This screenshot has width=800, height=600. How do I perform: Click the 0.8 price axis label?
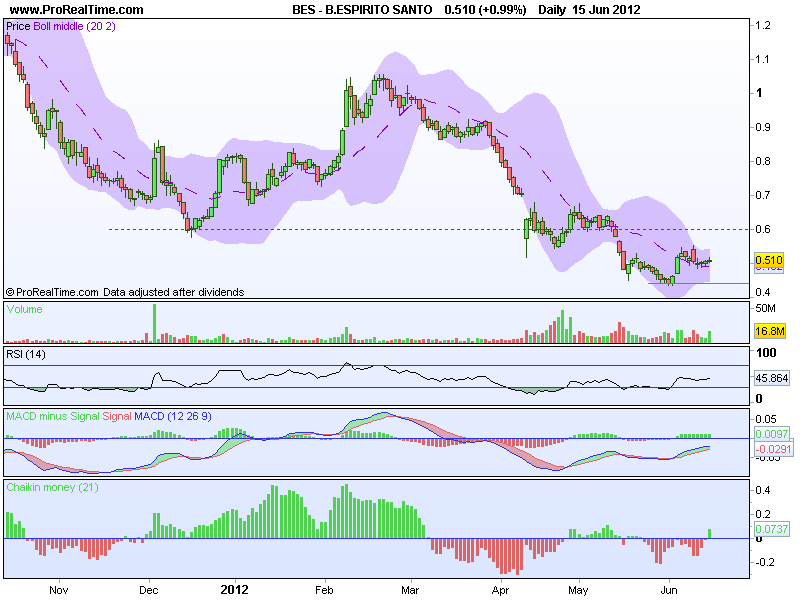pyautogui.click(x=763, y=161)
